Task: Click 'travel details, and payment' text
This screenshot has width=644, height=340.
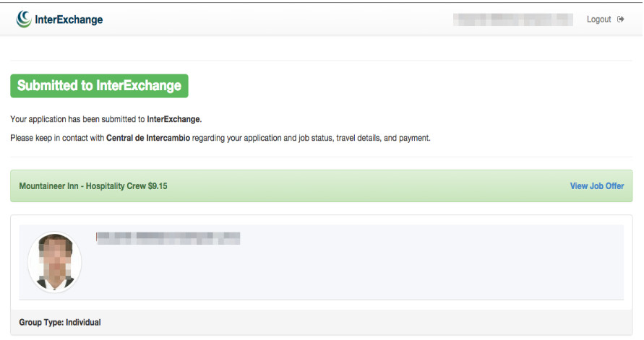Action: tap(383, 138)
